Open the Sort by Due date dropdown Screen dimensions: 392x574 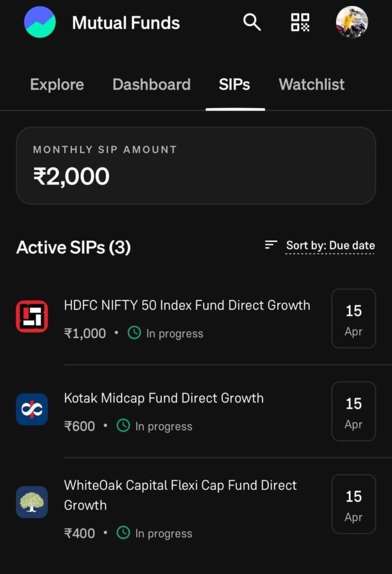click(x=330, y=245)
